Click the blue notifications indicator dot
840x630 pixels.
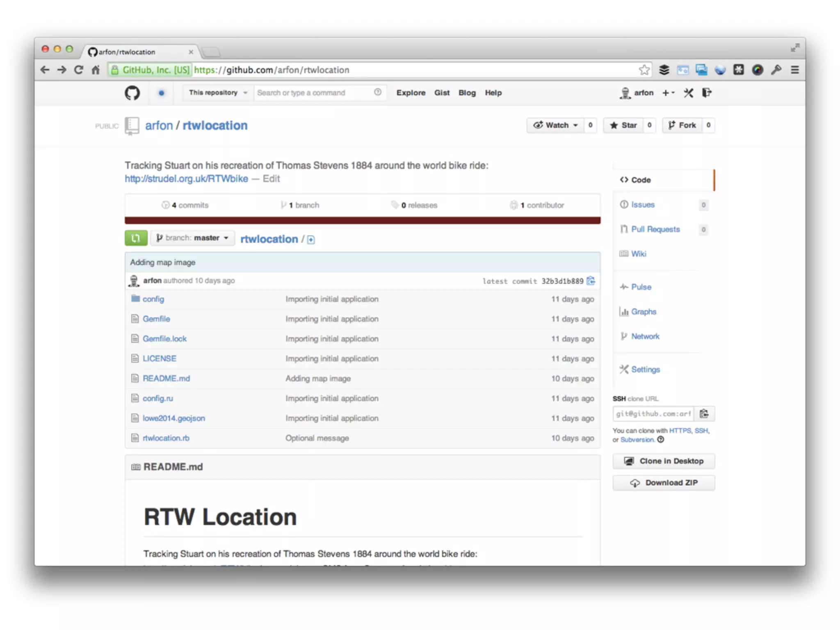point(161,93)
